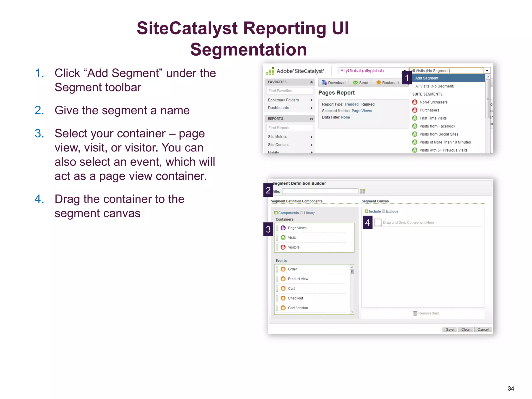Screen dimensions: 532x399
Task: Click the Save button
Action: [x=450, y=329]
